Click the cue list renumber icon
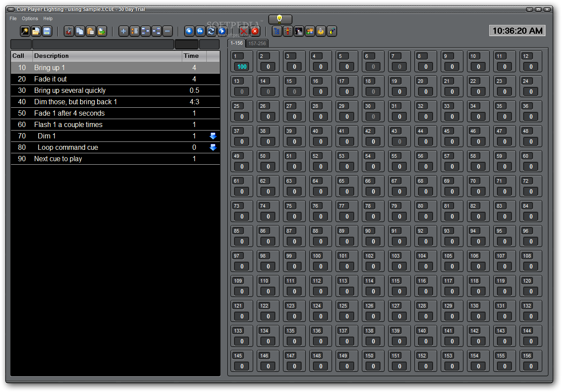Viewport: 562px width, 392px height. click(134, 31)
